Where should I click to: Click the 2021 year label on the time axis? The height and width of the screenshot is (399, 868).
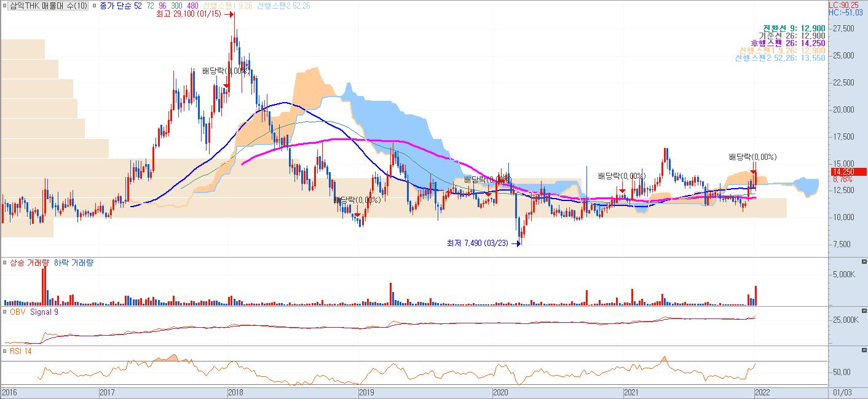(x=631, y=392)
